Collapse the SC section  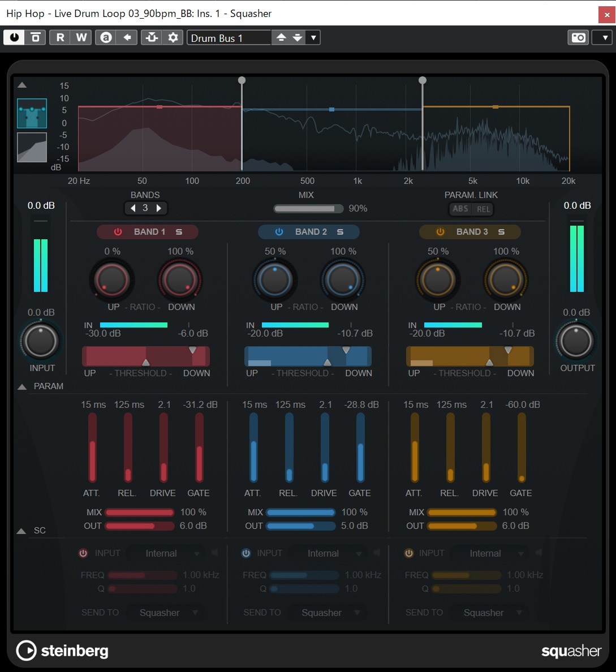(x=21, y=530)
